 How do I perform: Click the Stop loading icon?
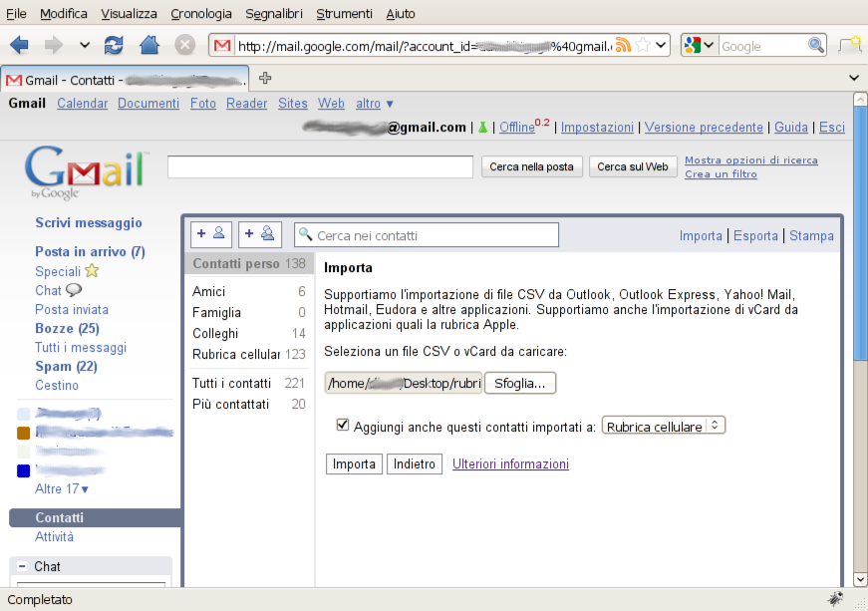185,45
